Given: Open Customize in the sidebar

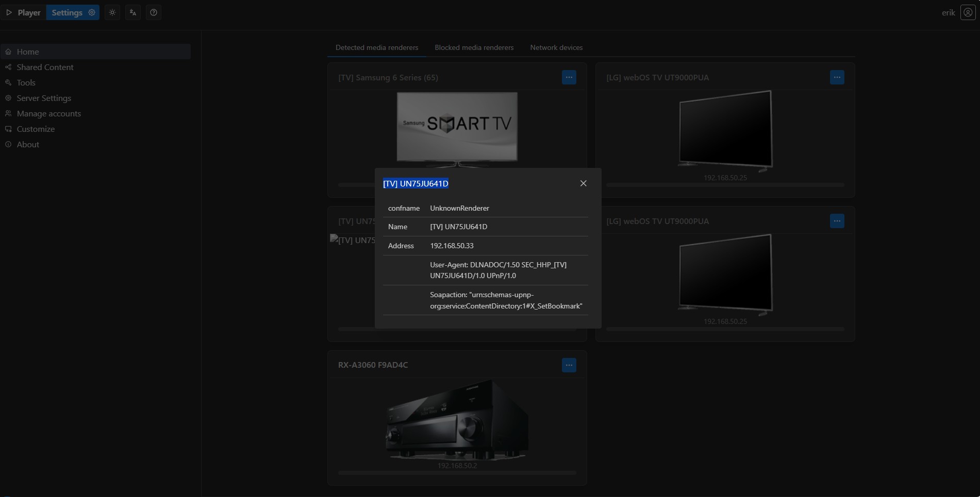Looking at the screenshot, I should (x=96, y=129).
